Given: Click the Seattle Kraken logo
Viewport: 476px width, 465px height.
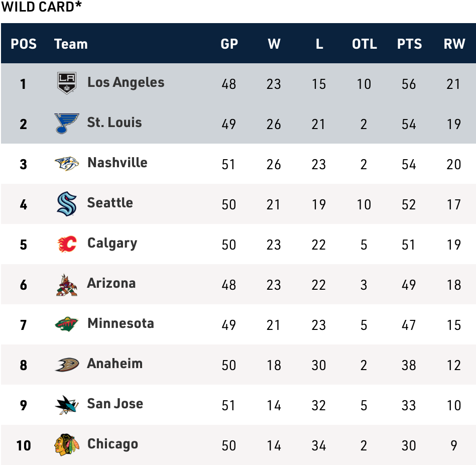Looking at the screenshot, I should click(x=67, y=204).
